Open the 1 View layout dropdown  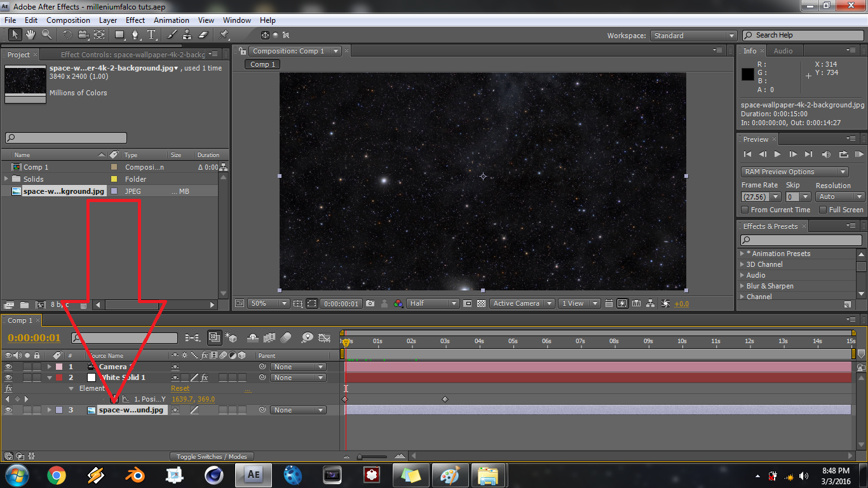tap(579, 304)
